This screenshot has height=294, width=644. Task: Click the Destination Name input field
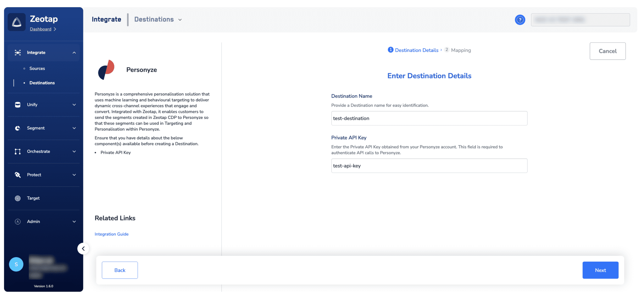[429, 118]
